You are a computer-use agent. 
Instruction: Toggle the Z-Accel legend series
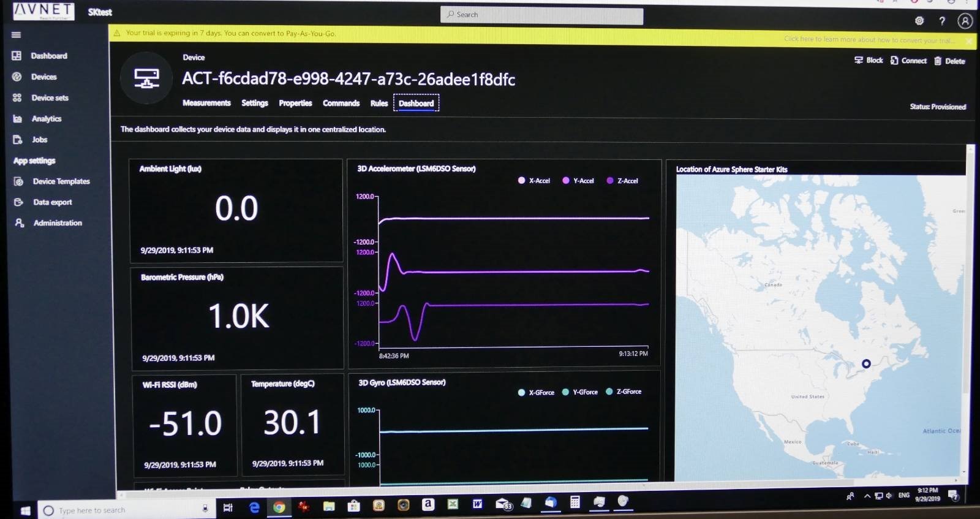(622, 181)
